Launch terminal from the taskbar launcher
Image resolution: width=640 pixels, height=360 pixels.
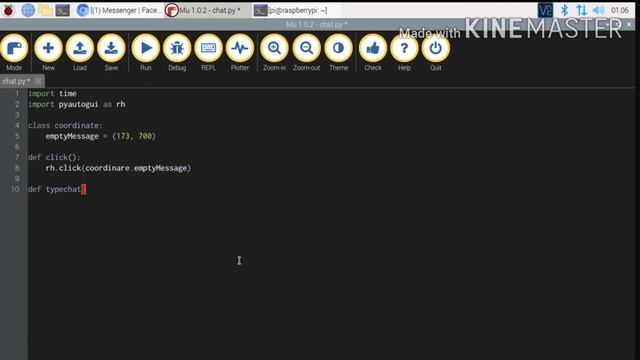[x=62, y=10]
